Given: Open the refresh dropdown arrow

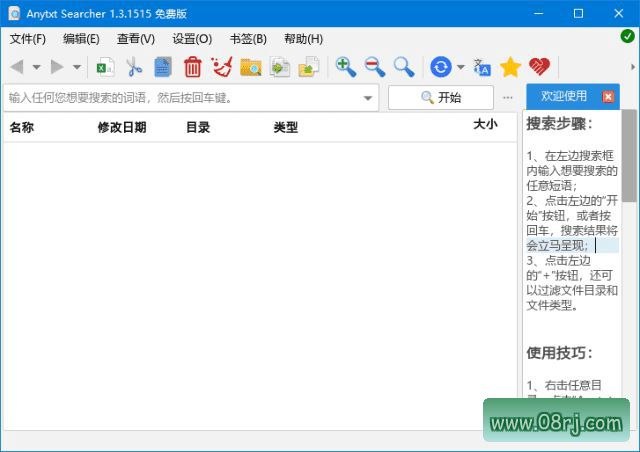Looking at the screenshot, I should [461, 67].
